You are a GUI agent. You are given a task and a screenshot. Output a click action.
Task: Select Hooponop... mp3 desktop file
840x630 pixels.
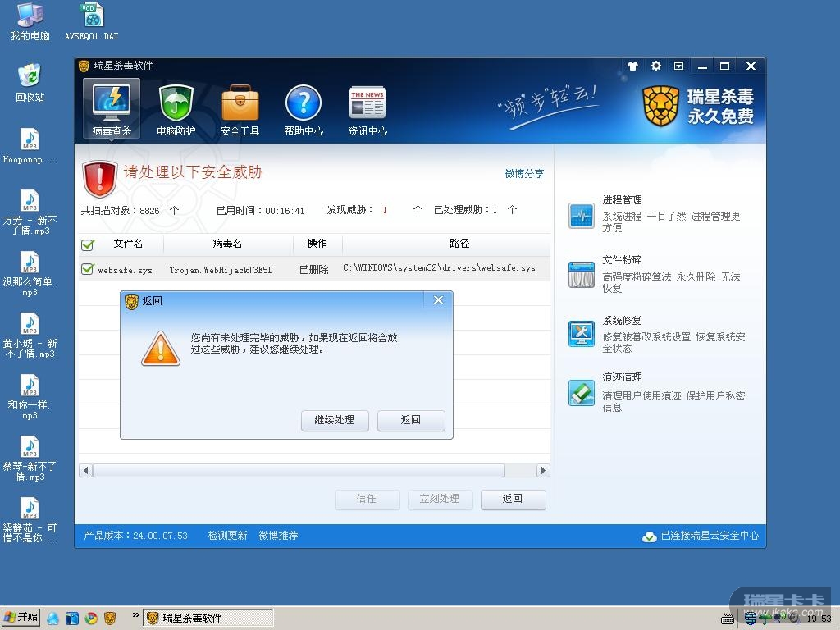coord(30,145)
